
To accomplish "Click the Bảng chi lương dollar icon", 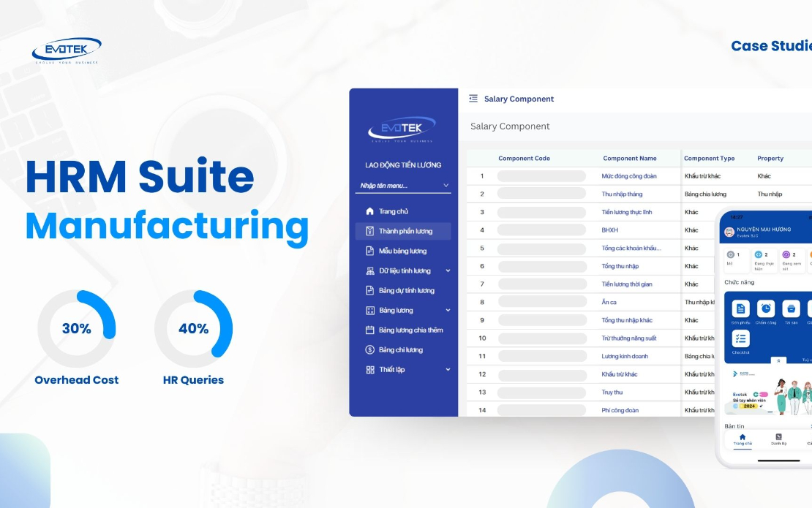I will pos(369,349).
